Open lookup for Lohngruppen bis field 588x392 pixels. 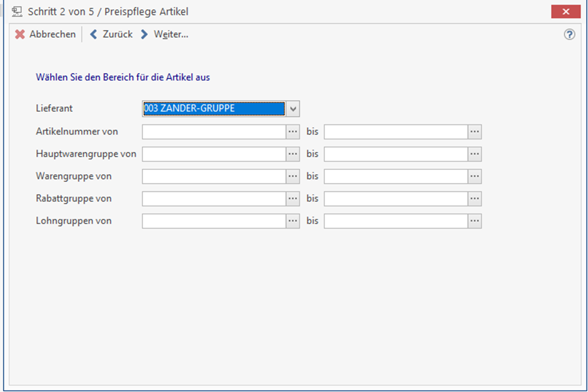(x=475, y=221)
